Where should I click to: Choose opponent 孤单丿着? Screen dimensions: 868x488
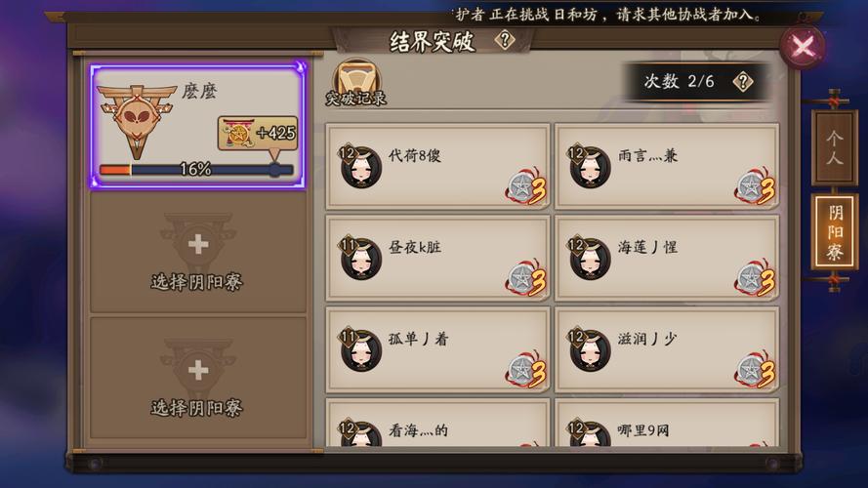pos(437,350)
